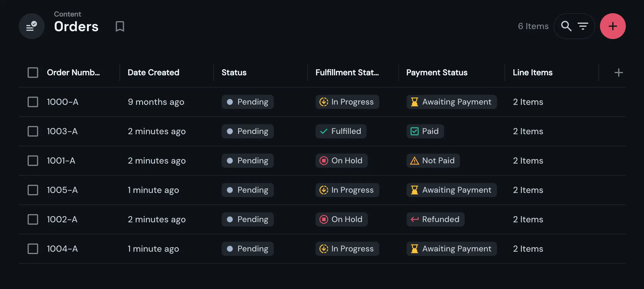Open search in the Orders list
The width and height of the screenshot is (644, 289).
pos(567,26)
